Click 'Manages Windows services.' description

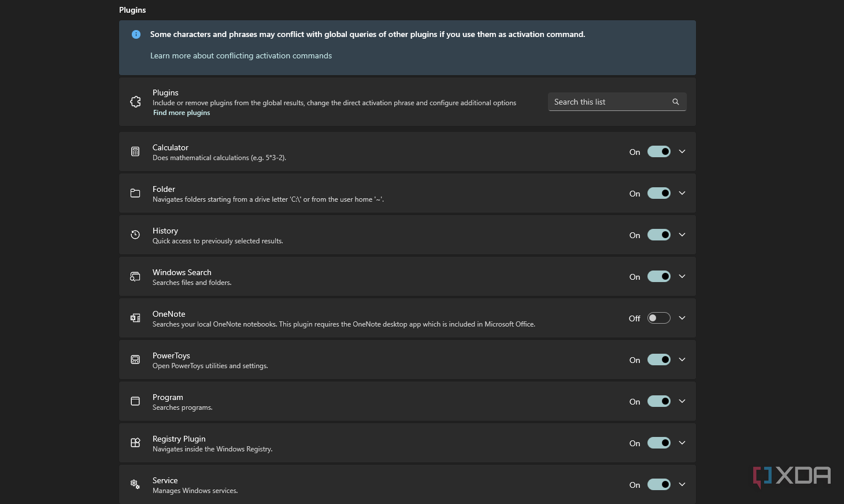195,491
